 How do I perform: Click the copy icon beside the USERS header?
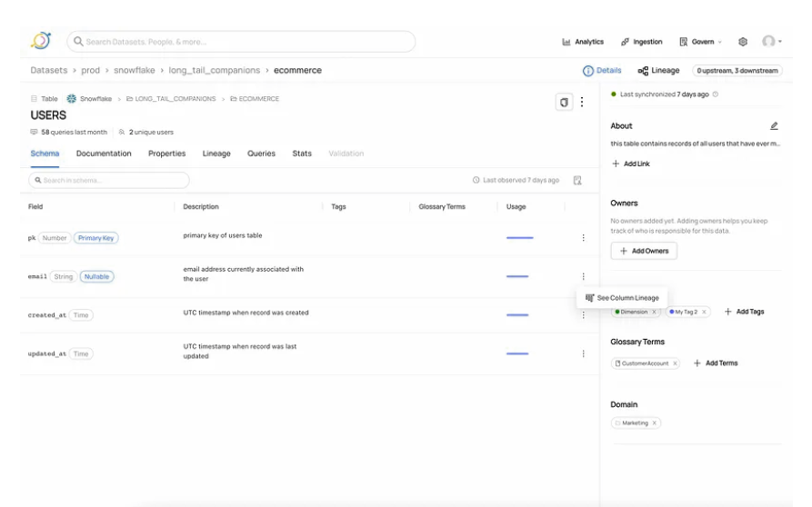tap(564, 103)
